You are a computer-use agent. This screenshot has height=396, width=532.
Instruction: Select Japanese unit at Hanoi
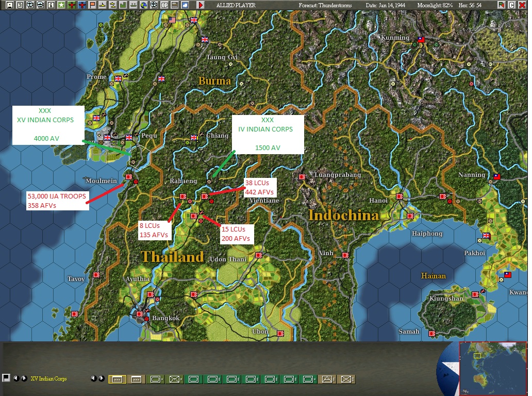pos(400,196)
